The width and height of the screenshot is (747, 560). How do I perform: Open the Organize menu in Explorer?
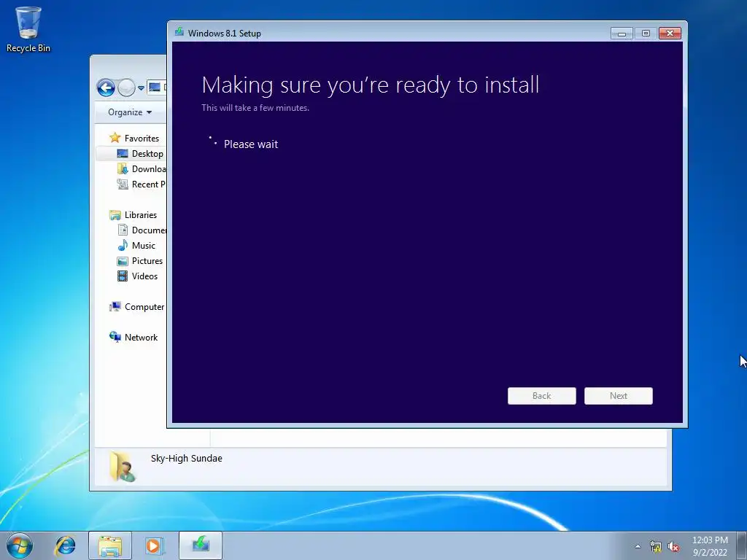130,112
